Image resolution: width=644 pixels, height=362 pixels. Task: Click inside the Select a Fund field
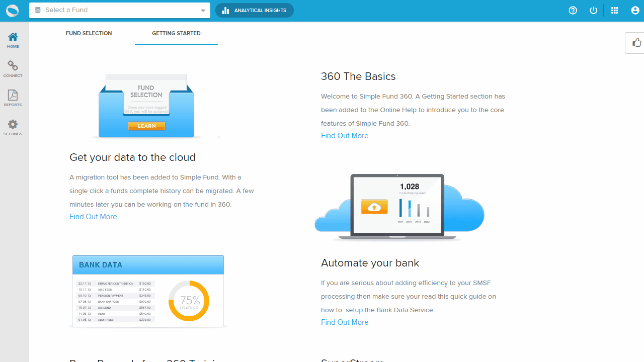[116, 11]
